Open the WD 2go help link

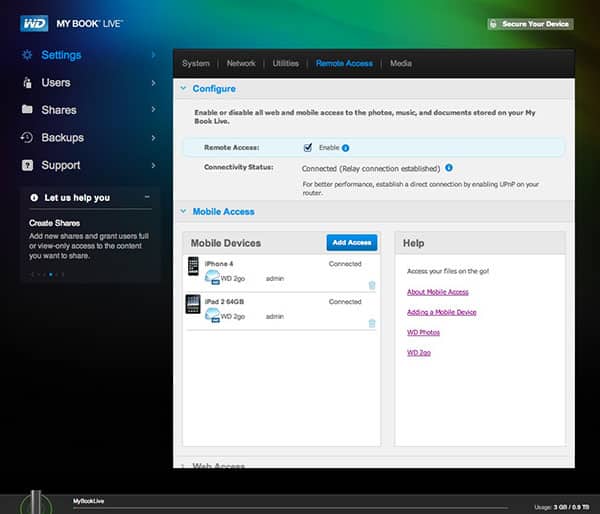point(419,352)
